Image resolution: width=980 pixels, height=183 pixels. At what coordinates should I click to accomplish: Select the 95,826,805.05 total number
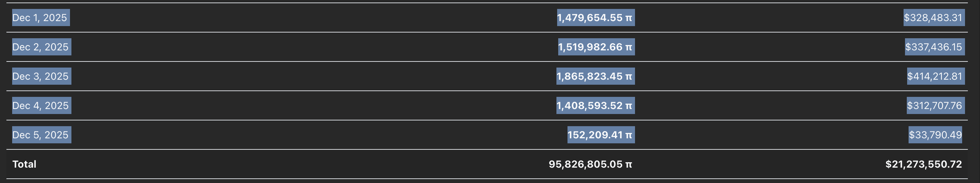[x=585, y=164]
